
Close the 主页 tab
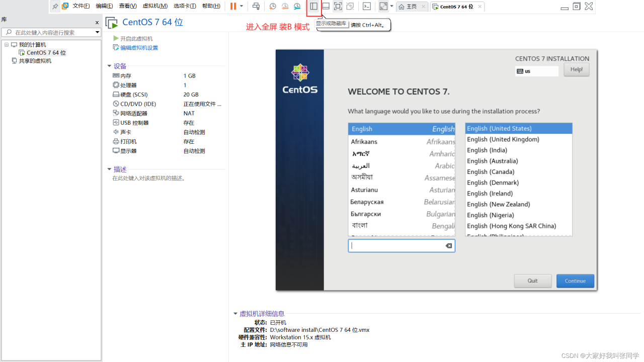click(424, 7)
